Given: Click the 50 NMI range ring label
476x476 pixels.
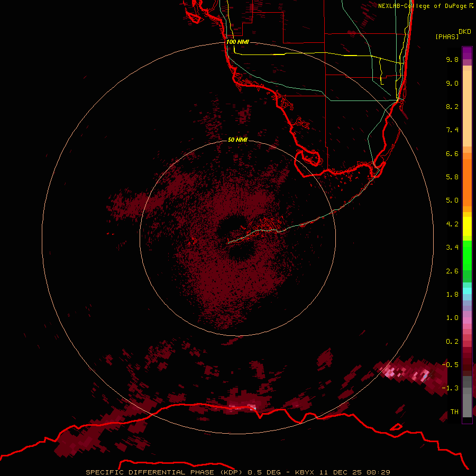Looking at the screenshot, I should point(237,140).
